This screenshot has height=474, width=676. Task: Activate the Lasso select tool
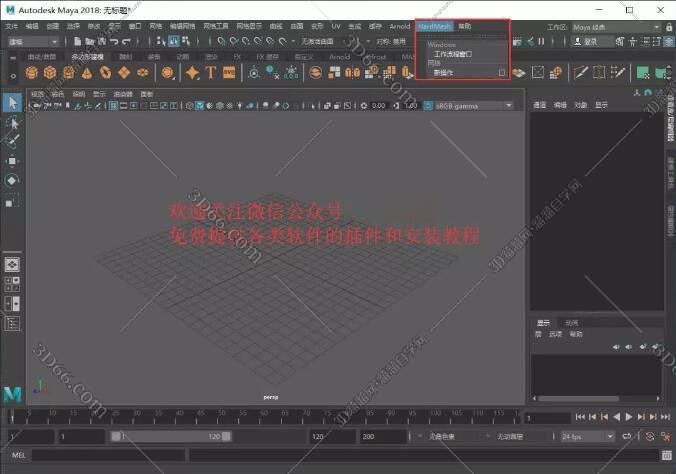click(x=12, y=123)
